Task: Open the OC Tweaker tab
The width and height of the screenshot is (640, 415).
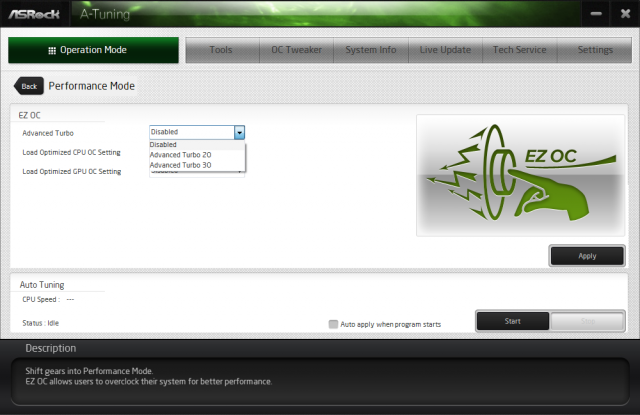Action: pyautogui.click(x=297, y=50)
